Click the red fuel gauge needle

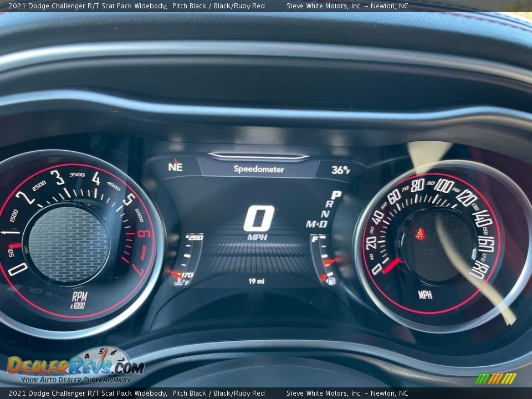pos(329,262)
